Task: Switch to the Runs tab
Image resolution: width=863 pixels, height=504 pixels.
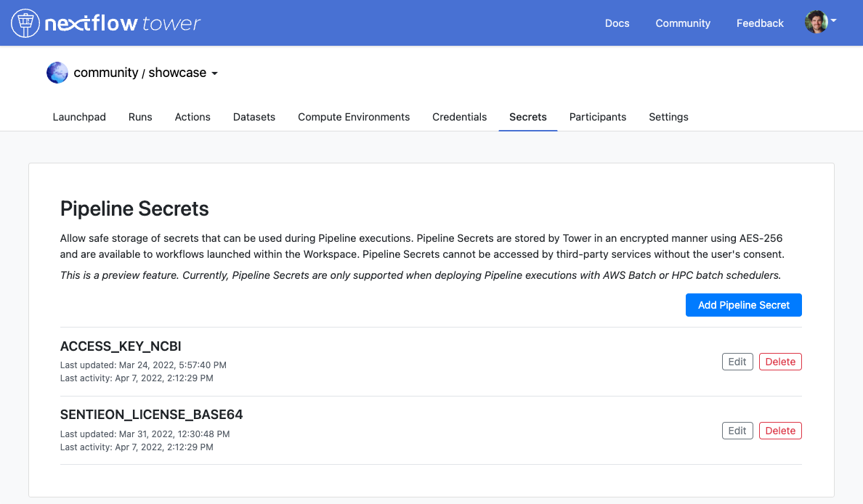Action: click(140, 117)
